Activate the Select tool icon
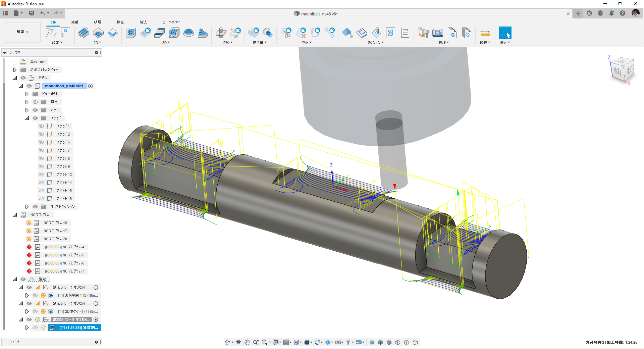 505,33
